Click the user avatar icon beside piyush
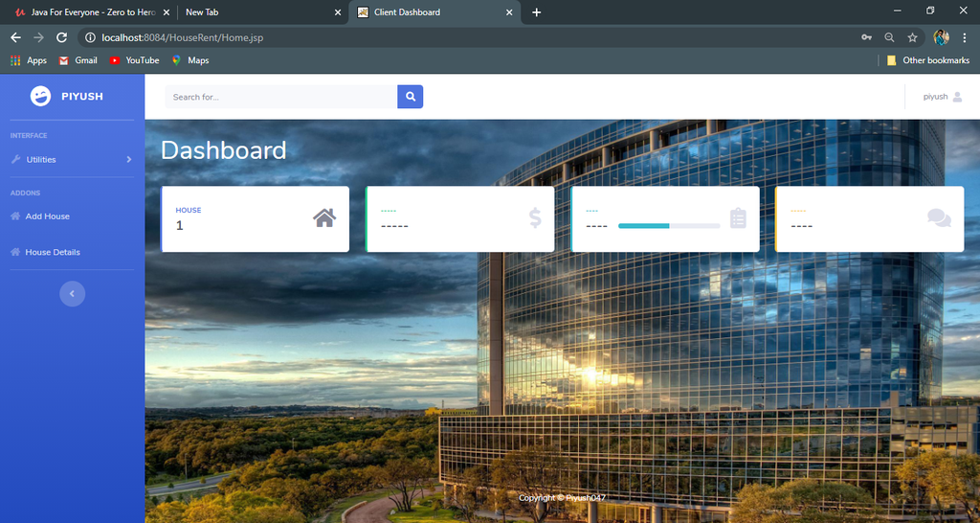Viewport: 980px width, 523px height. point(957,97)
